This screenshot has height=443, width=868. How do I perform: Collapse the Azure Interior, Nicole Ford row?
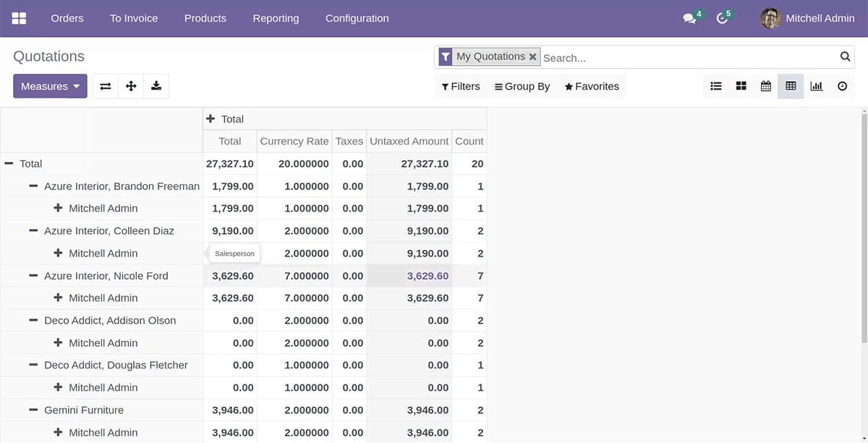tap(33, 275)
